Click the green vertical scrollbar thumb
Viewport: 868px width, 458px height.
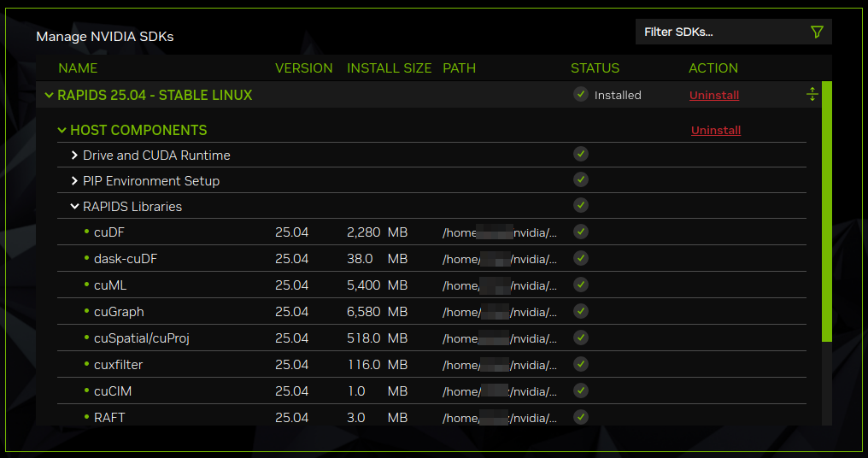point(826,212)
